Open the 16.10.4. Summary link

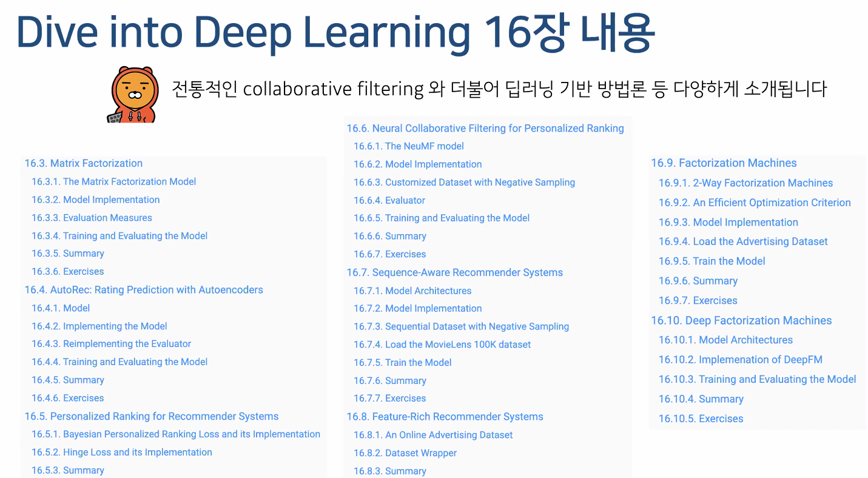click(701, 400)
